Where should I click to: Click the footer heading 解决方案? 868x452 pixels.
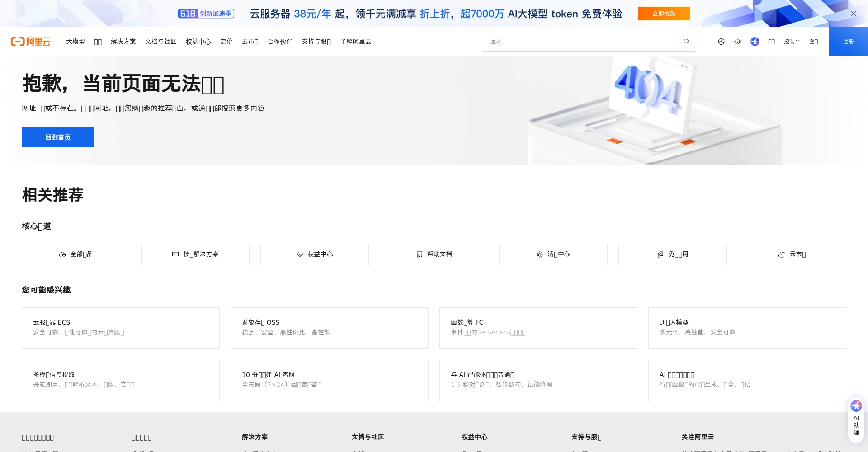[x=255, y=437]
